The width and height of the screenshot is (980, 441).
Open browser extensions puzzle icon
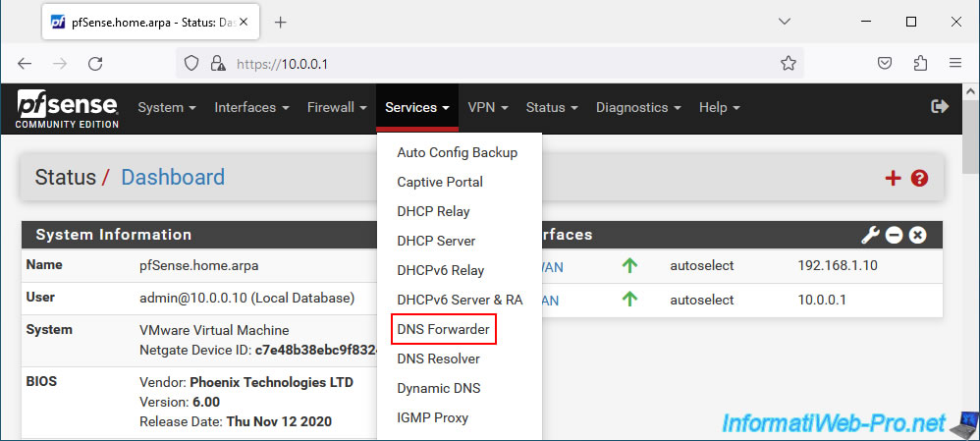(920, 63)
